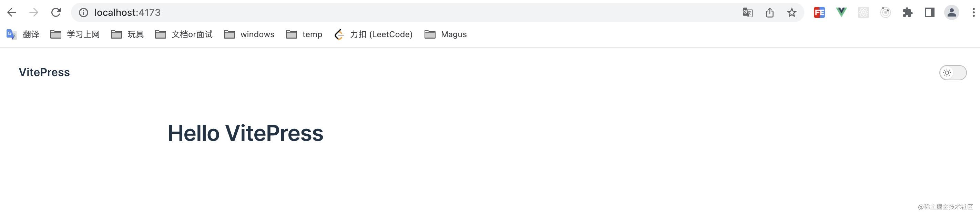Click the share page icon

pyautogui.click(x=769, y=12)
